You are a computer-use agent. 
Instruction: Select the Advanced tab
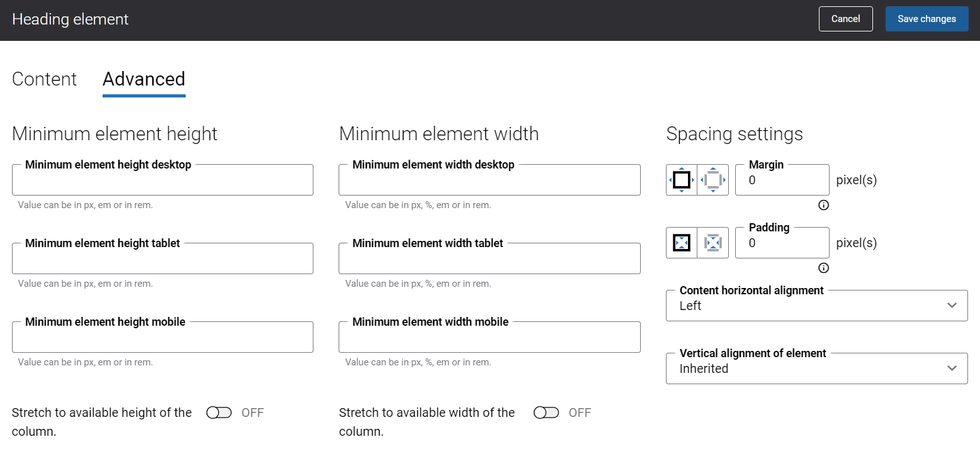click(x=144, y=79)
